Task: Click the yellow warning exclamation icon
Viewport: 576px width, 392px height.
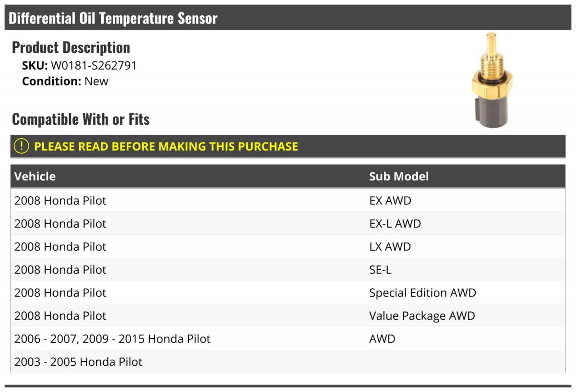Action: tap(21, 146)
